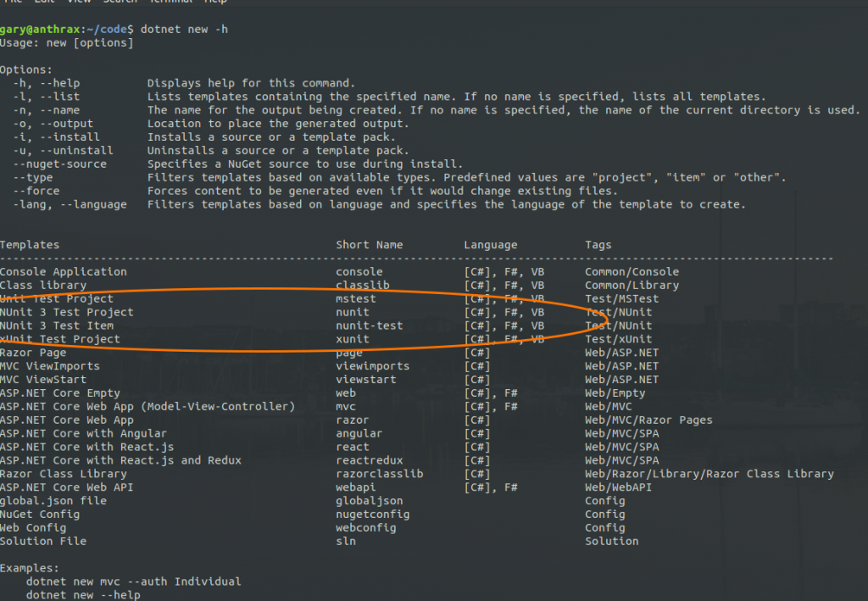Click the 'mvc' short name

[x=346, y=406]
